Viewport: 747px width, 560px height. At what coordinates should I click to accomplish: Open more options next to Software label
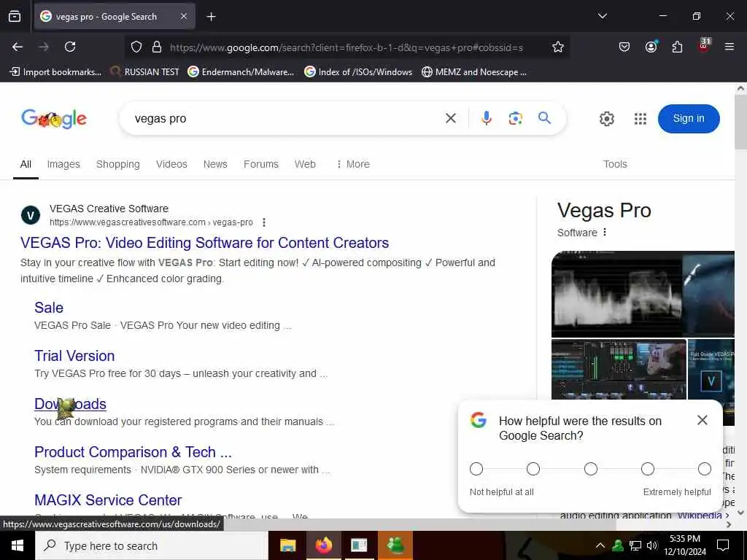coord(605,233)
